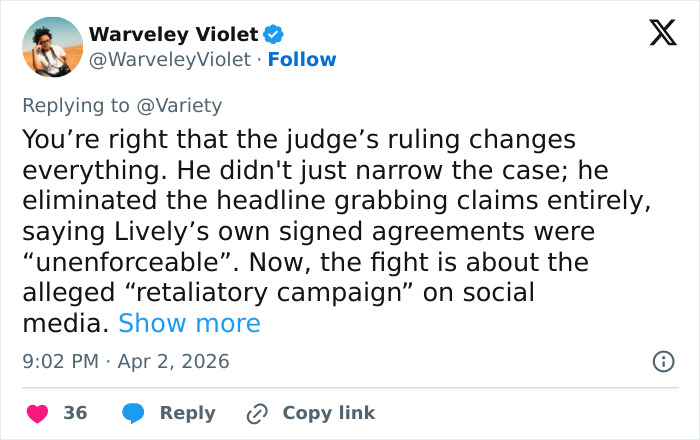View the 36 likes count
The height and width of the screenshot is (440, 700).
tap(75, 413)
